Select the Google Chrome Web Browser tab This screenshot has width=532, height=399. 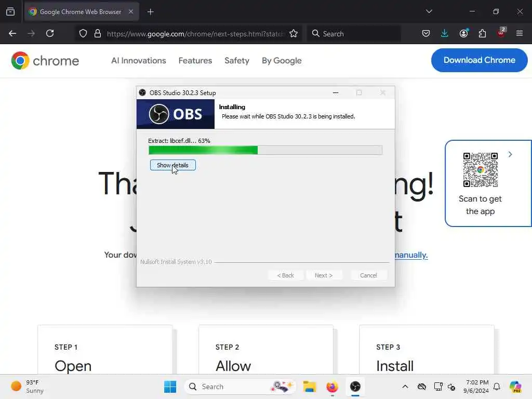tap(82, 12)
